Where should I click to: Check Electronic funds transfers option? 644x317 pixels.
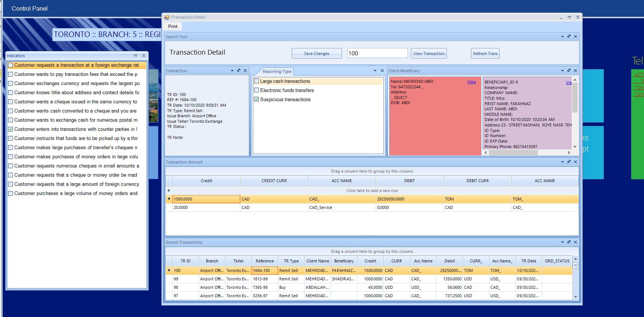[x=257, y=90]
